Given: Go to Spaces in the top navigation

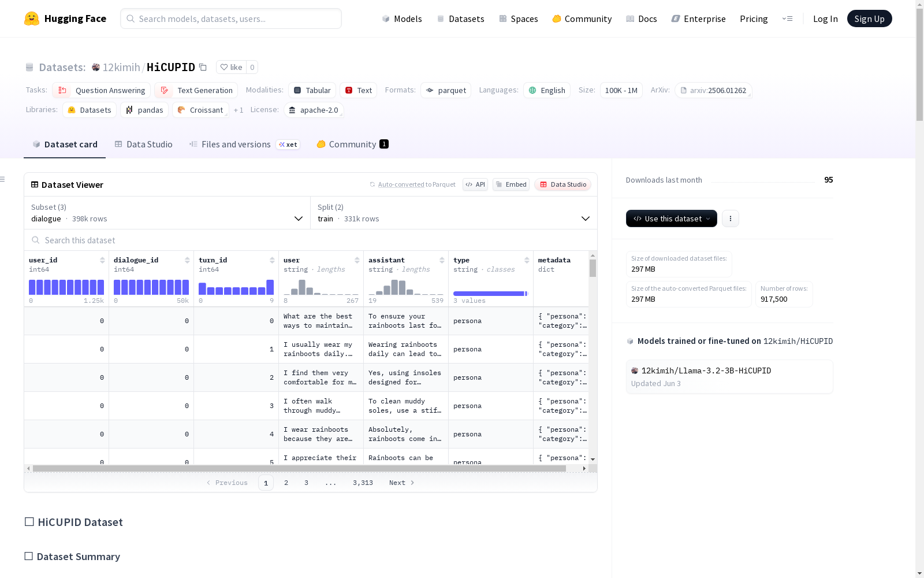Looking at the screenshot, I should [519, 18].
